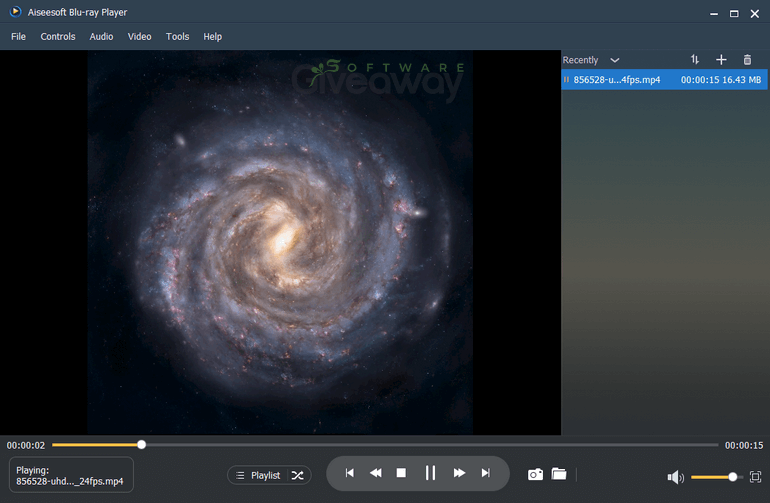The width and height of the screenshot is (770, 503).
Task: Open the Help menu
Action: click(x=213, y=36)
